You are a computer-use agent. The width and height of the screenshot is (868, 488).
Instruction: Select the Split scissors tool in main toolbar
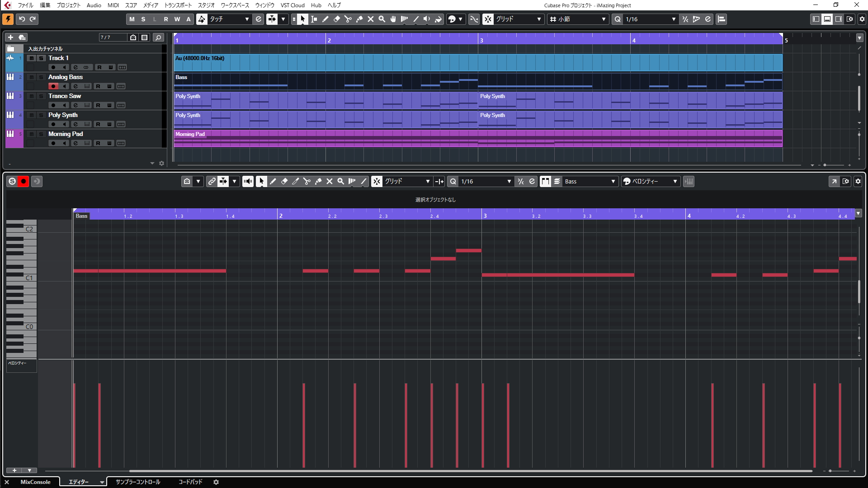point(348,19)
